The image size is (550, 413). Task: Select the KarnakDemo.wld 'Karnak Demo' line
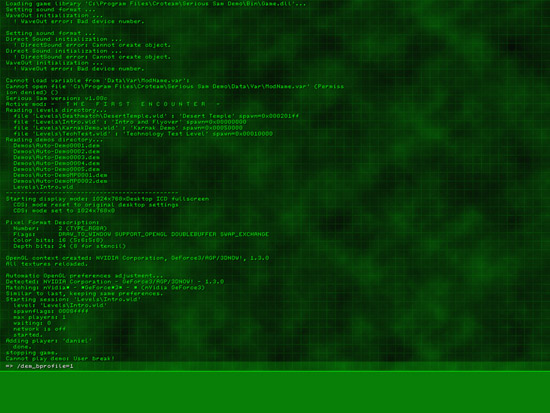click(128, 128)
